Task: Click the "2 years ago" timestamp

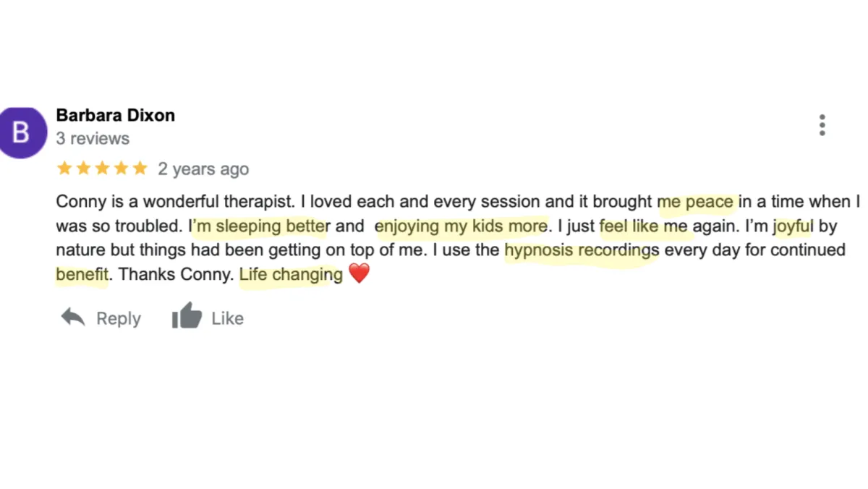Action: coord(203,169)
